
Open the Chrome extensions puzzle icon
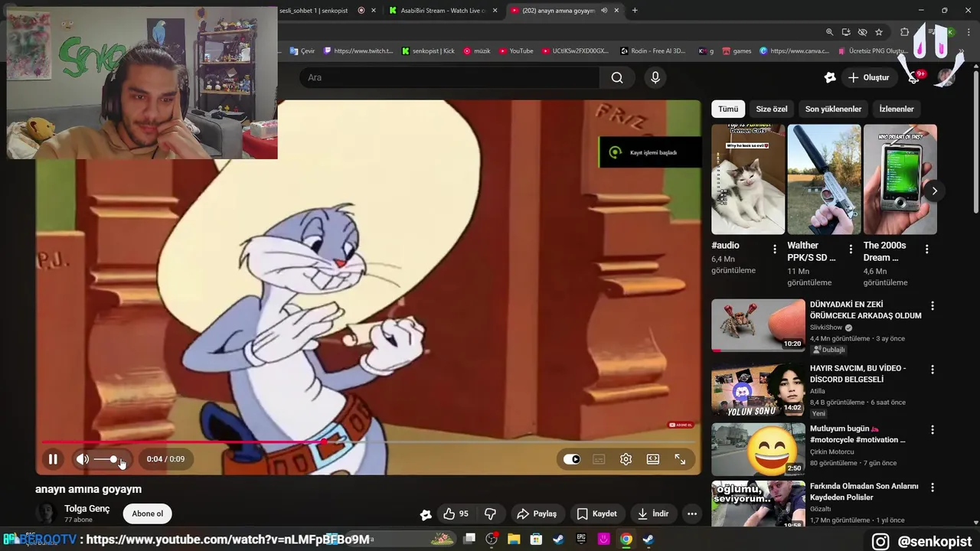coord(904,32)
